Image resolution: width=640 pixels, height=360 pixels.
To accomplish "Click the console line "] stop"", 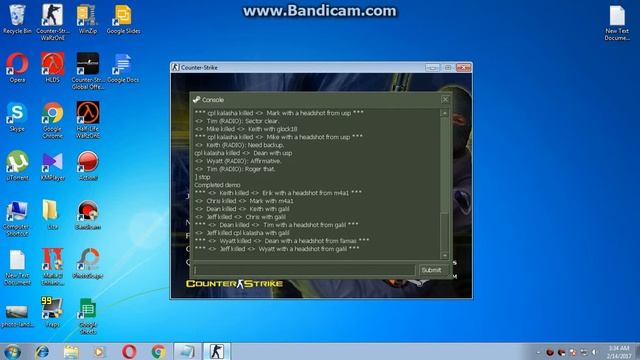I will point(202,177).
